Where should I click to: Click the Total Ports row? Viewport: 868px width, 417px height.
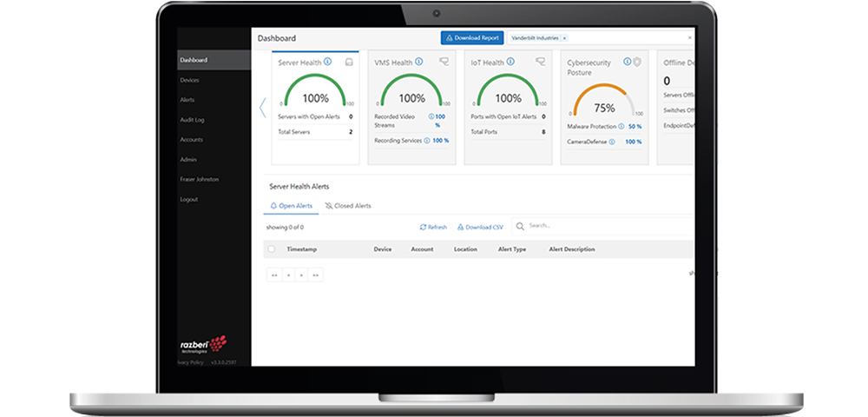(x=508, y=132)
